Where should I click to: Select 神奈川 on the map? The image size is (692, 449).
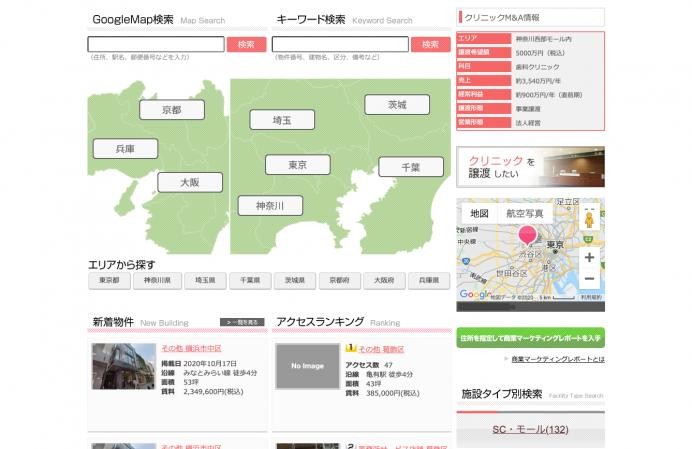[270, 206]
